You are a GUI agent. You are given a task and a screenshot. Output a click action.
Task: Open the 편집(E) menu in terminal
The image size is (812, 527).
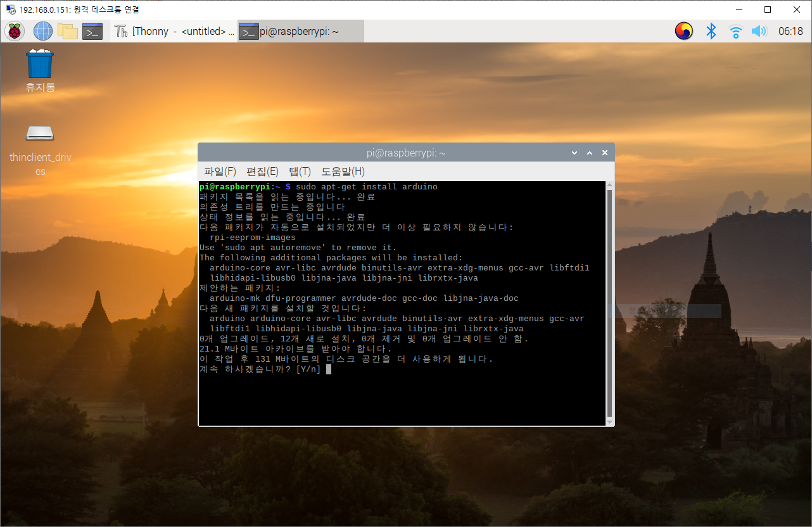click(262, 172)
